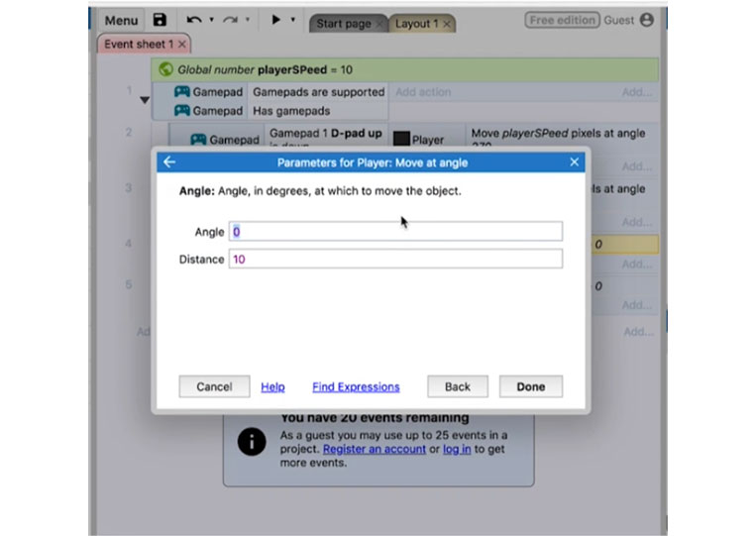756x536 pixels.
Task: Click the 'Register an account' link
Action: tap(375, 449)
